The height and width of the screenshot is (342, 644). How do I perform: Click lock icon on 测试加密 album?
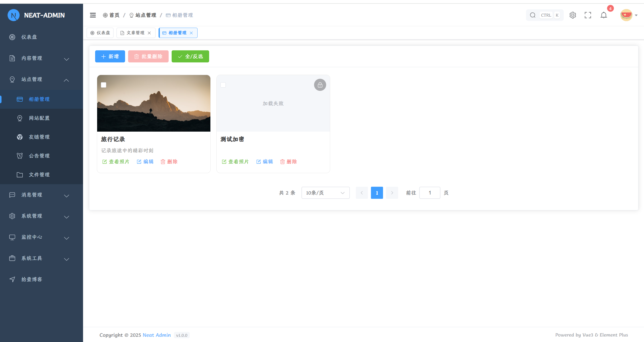point(320,85)
